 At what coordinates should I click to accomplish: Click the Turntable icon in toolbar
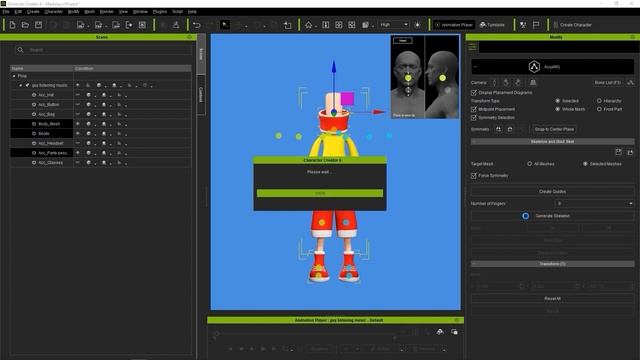point(483,25)
